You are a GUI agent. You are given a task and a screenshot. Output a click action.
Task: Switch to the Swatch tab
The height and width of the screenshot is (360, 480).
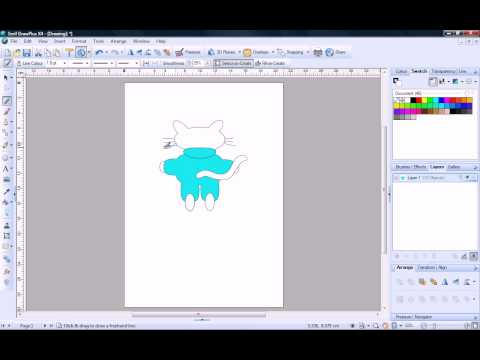(419, 71)
